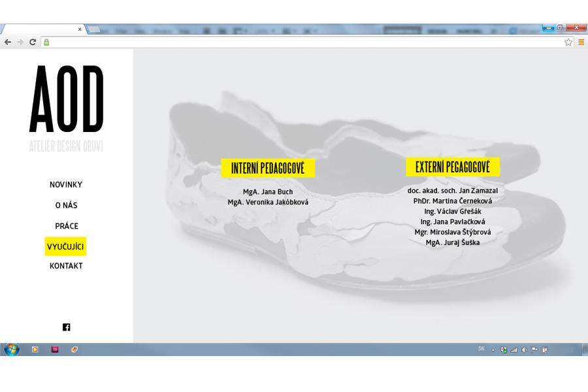Click the green padlock security icon

pos(46,42)
